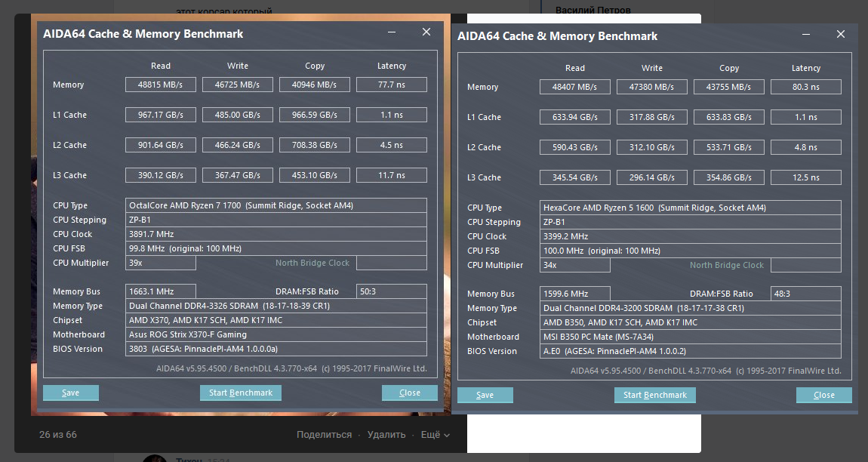Click CPU FSB value 99.8 MHz
868x462 pixels.
pyautogui.click(x=276, y=248)
